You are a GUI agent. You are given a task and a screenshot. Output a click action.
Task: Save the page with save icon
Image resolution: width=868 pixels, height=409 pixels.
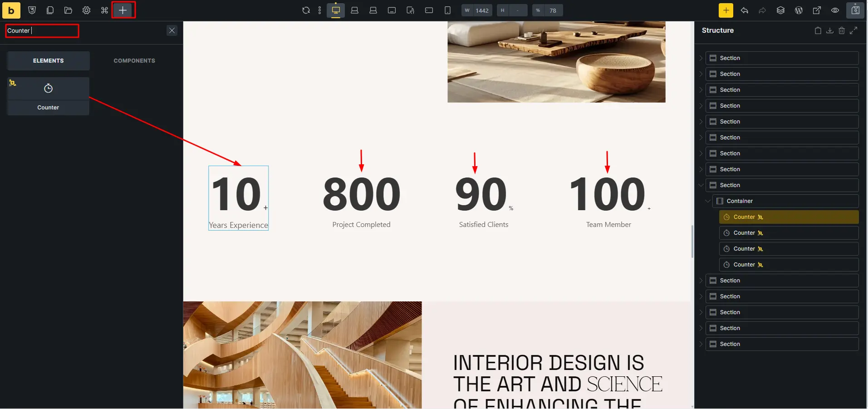coord(855,10)
